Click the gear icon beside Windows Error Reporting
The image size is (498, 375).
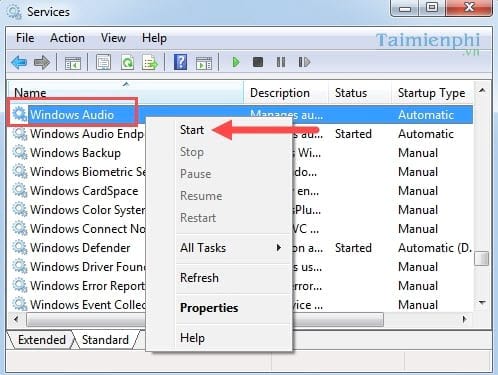[x=20, y=286]
